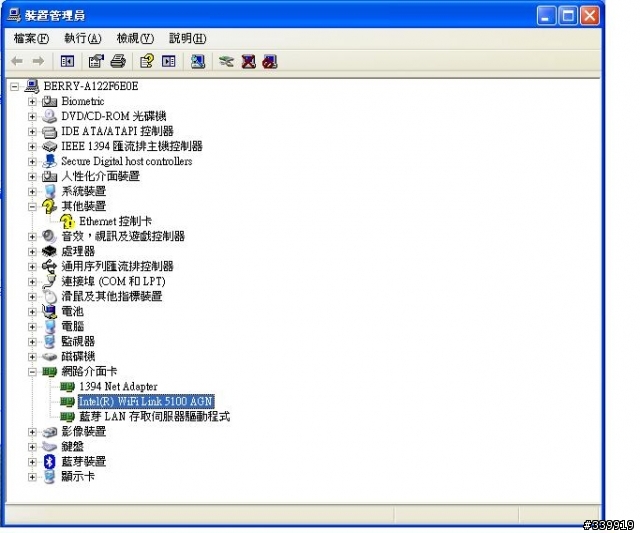Select the computer icon for BERRY-A122F6E0E
The image size is (640, 533).
(32, 86)
